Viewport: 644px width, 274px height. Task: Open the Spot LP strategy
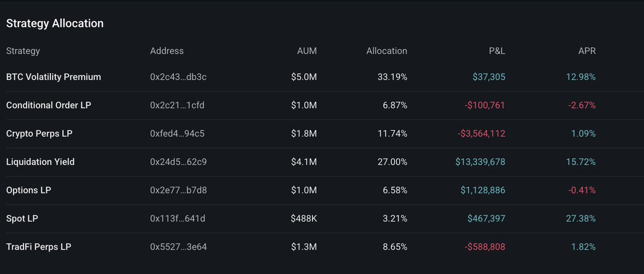tap(22, 219)
